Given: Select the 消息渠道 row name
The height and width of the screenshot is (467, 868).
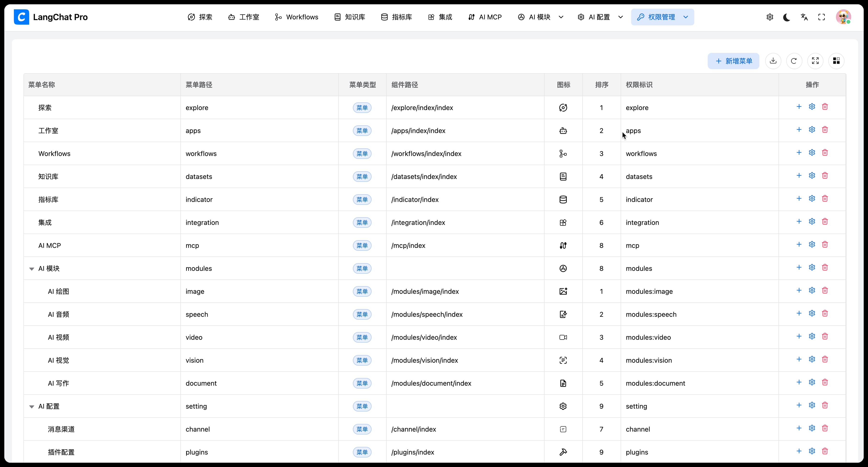Looking at the screenshot, I should point(61,429).
